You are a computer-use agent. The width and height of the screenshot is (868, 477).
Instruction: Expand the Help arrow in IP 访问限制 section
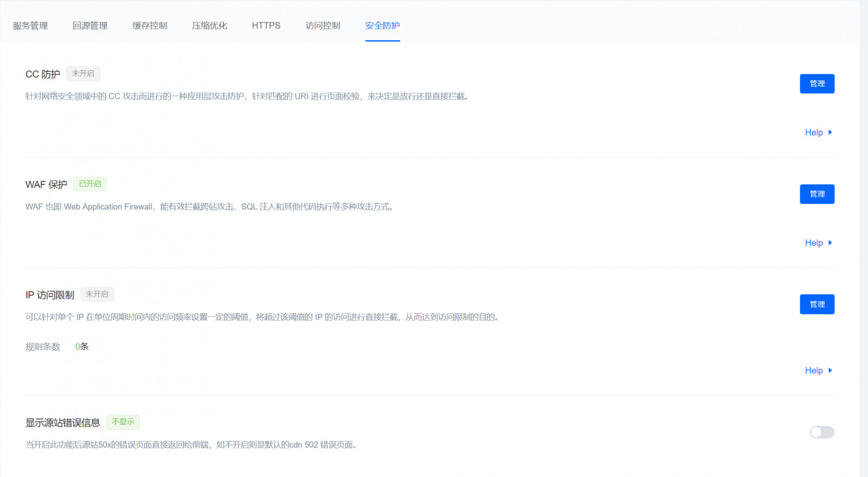coord(830,370)
